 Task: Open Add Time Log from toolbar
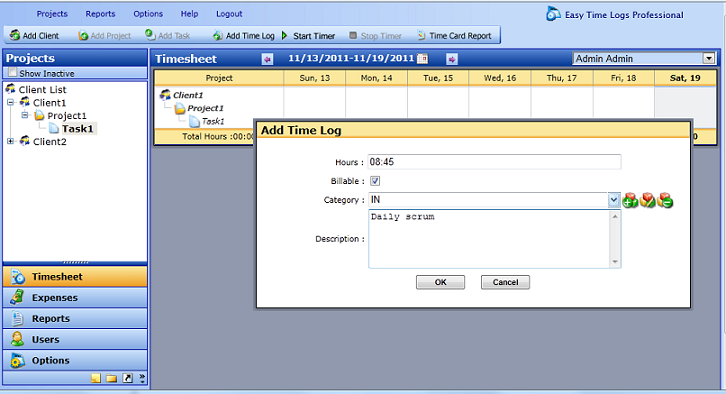point(244,36)
